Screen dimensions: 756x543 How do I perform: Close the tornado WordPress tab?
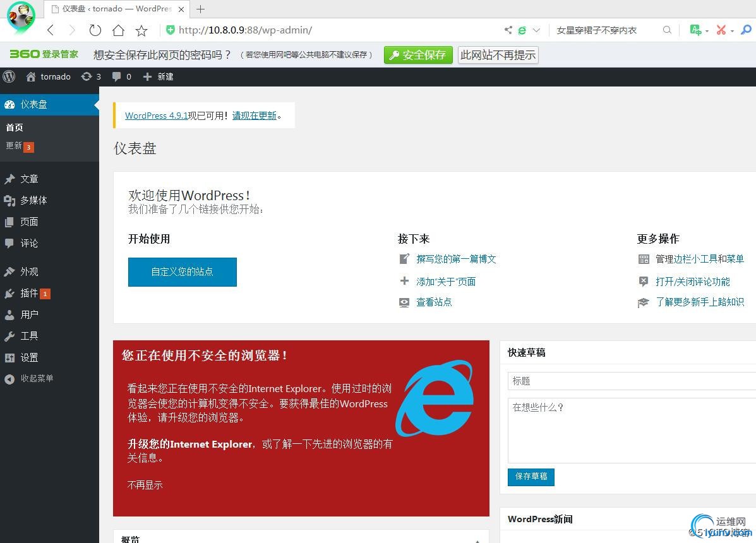pos(181,9)
